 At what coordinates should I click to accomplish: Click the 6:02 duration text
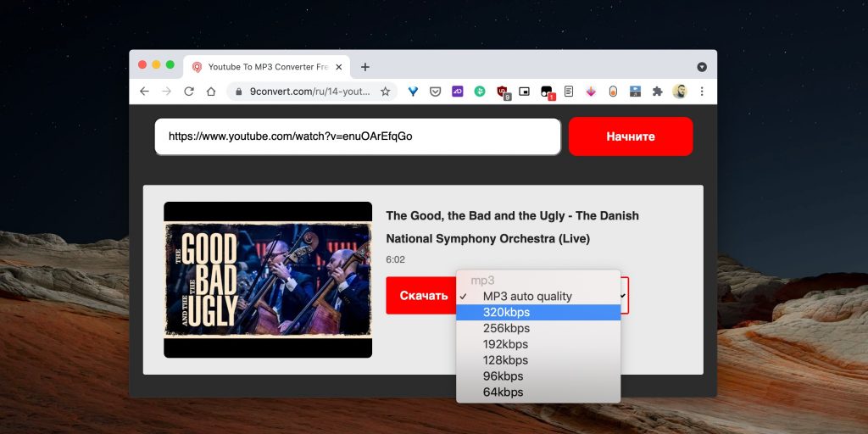(395, 259)
